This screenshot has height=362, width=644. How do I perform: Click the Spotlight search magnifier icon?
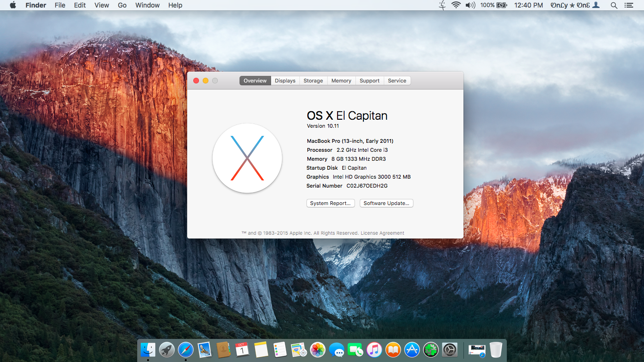tap(614, 5)
